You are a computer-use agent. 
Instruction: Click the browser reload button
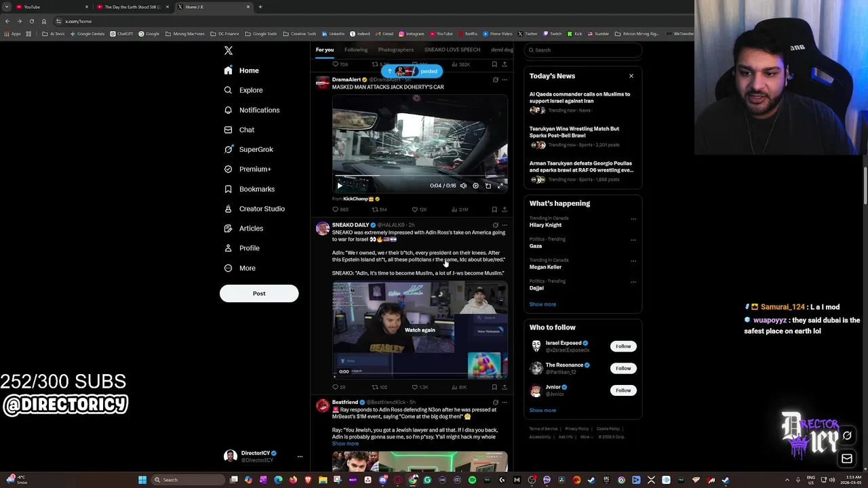pyautogui.click(x=32, y=21)
